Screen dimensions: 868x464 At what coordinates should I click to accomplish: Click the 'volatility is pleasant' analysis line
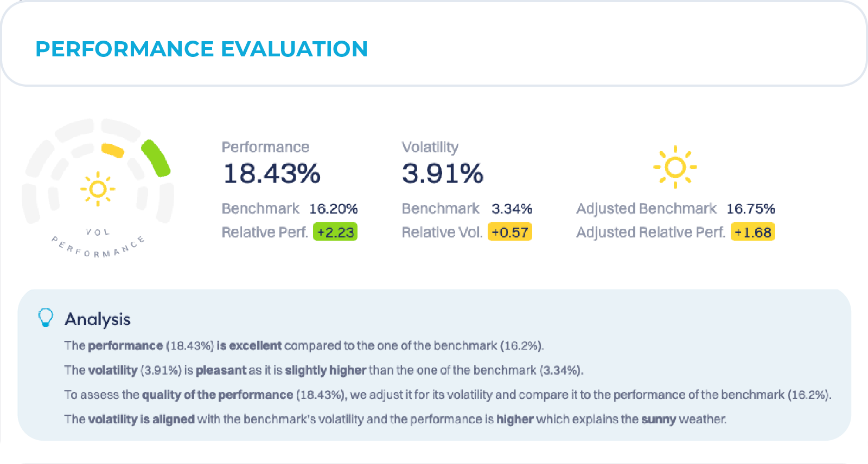323,370
